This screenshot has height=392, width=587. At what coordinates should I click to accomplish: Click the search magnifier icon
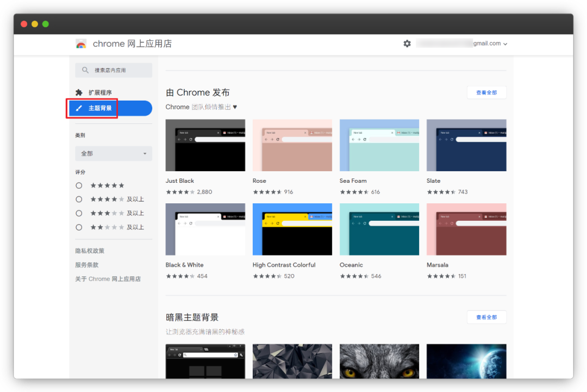pos(85,70)
